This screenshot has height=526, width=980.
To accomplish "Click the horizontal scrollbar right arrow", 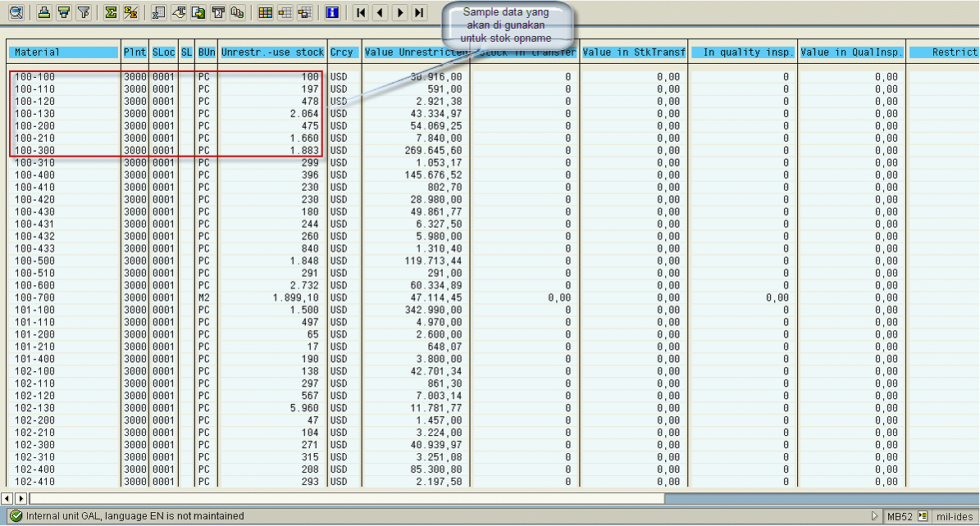I will [21, 498].
